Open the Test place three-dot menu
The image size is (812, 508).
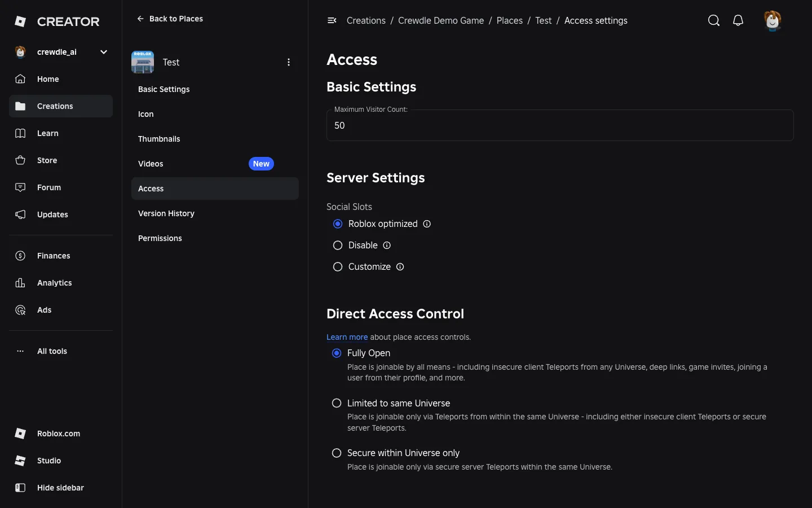point(289,62)
